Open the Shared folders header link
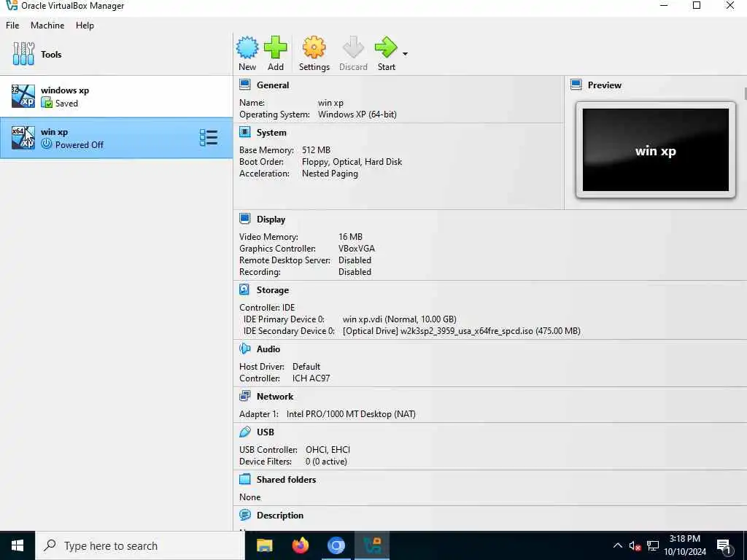This screenshot has width=747, height=560. pyautogui.click(x=286, y=480)
